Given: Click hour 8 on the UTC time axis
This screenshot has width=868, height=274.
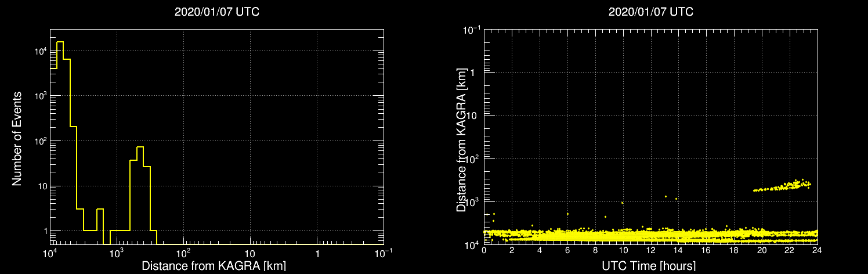Looking at the screenshot, I should pos(595,250).
